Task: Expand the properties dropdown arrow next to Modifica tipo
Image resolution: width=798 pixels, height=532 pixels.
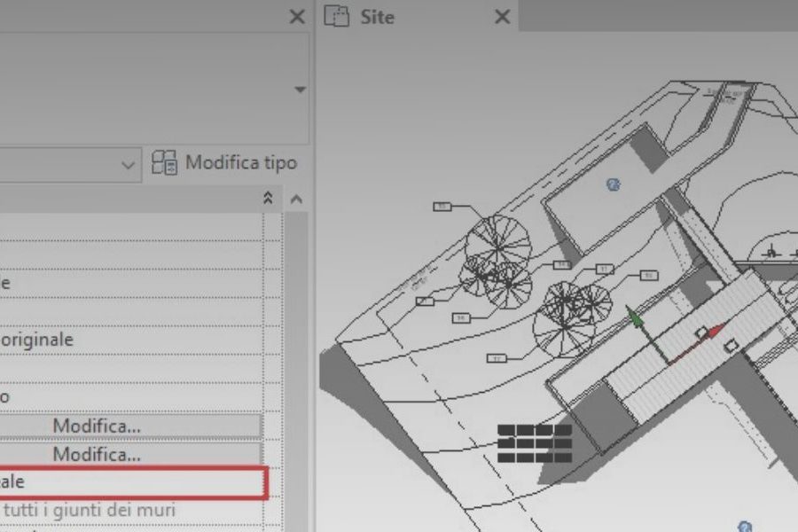Action: (x=302, y=89)
